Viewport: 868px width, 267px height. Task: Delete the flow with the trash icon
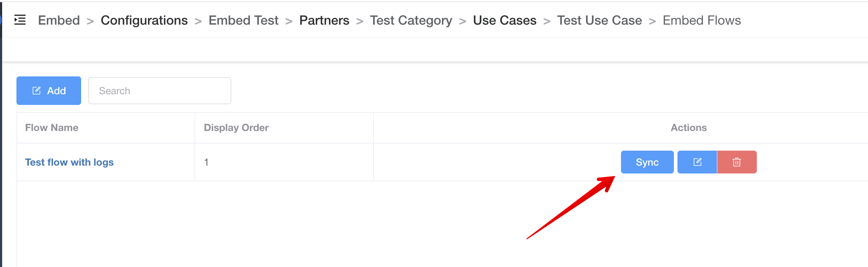(736, 162)
